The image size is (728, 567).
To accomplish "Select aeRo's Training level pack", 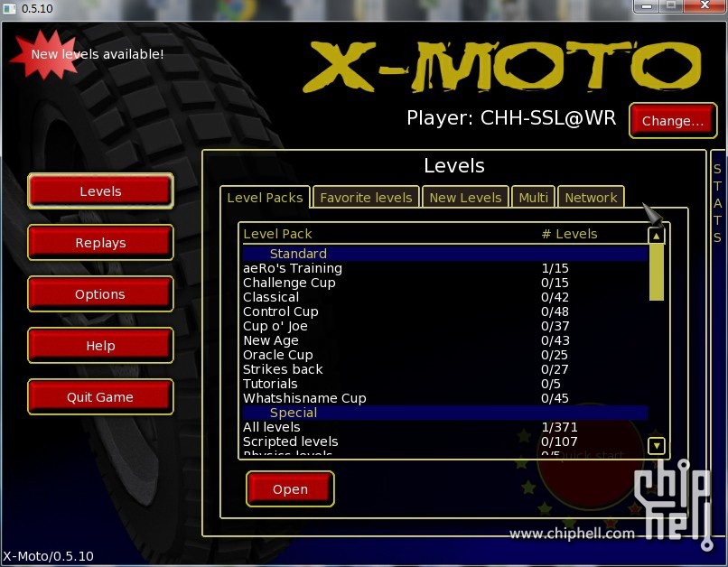I will [444, 268].
